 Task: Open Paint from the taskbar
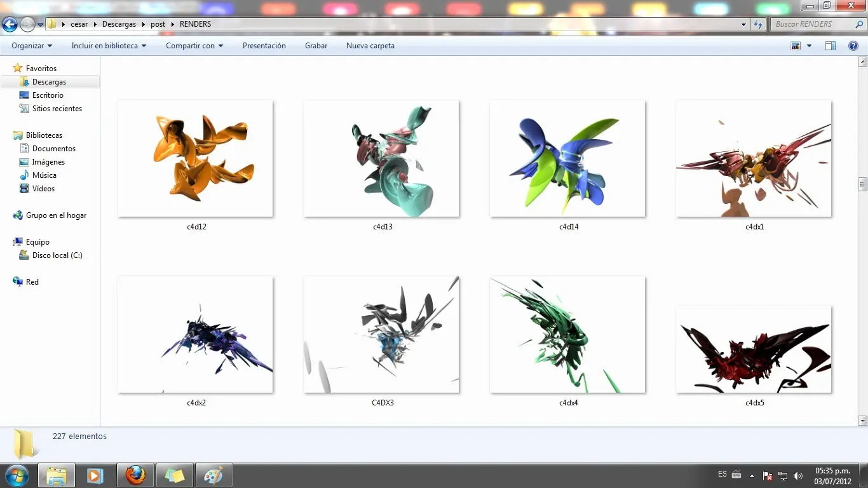pyautogui.click(x=214, y=475)
